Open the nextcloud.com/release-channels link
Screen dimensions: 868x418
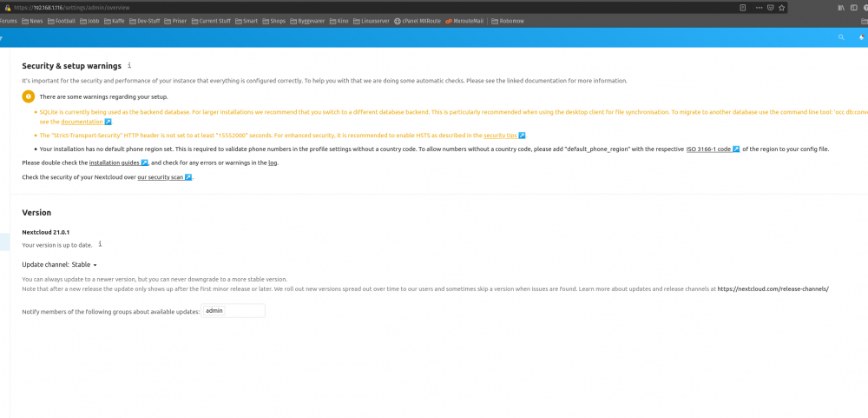773,289
